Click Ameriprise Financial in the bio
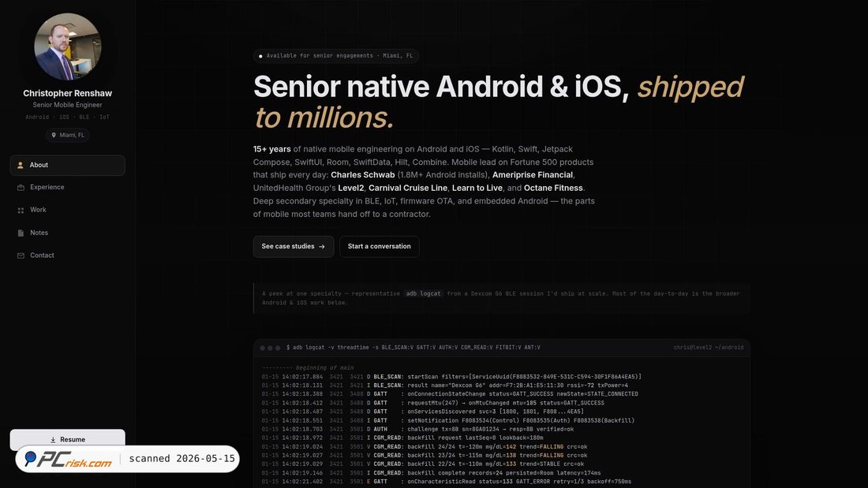Viewport: 868px width, 488px height. (x=533, y=175)
